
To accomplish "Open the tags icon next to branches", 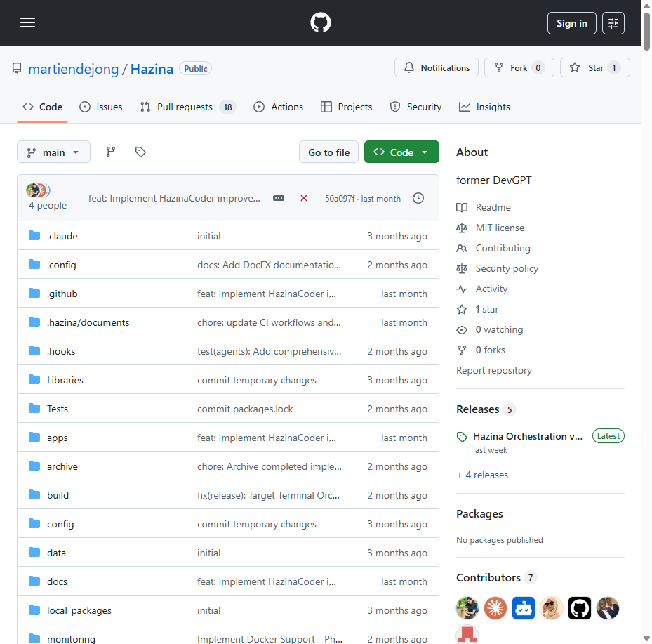I will (x=140, y=152).
